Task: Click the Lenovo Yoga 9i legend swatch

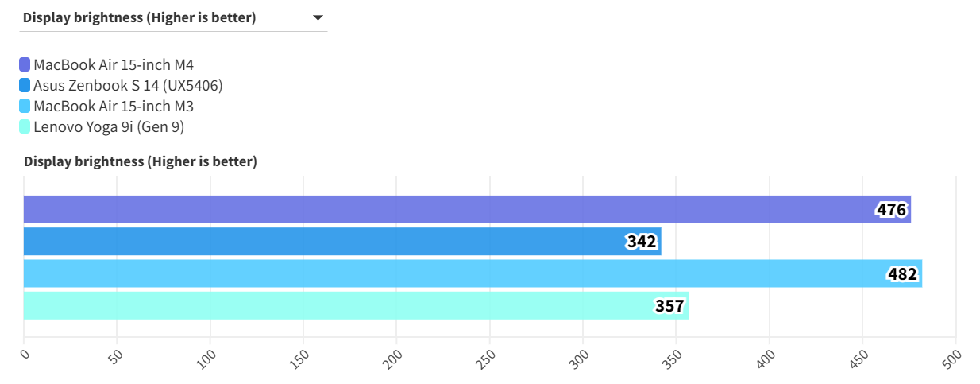Action: [x=25, y=126]
